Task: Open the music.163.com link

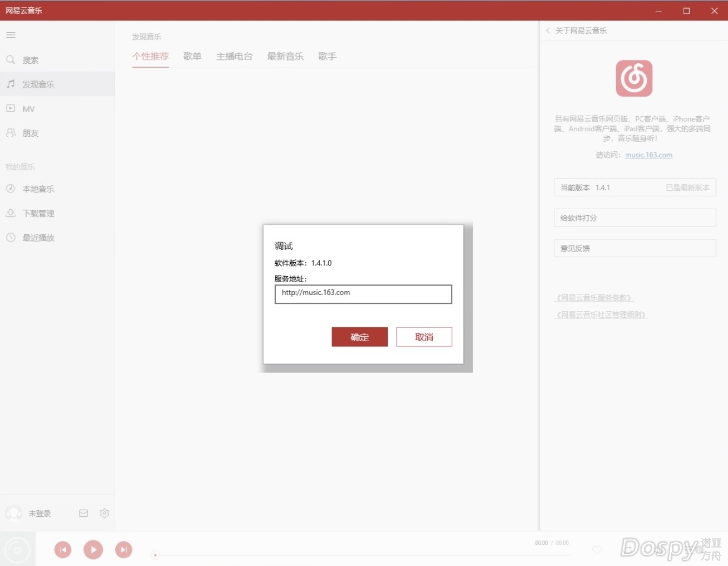Action: [648, 155]
